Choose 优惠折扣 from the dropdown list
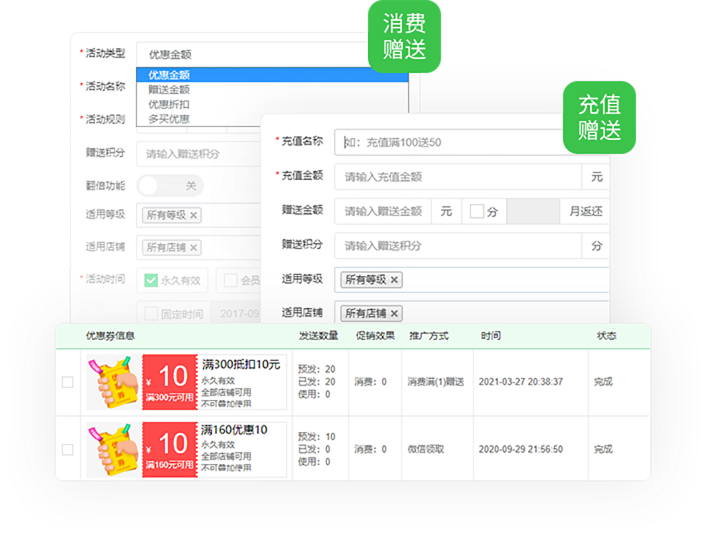 click(x=168, y=104)
